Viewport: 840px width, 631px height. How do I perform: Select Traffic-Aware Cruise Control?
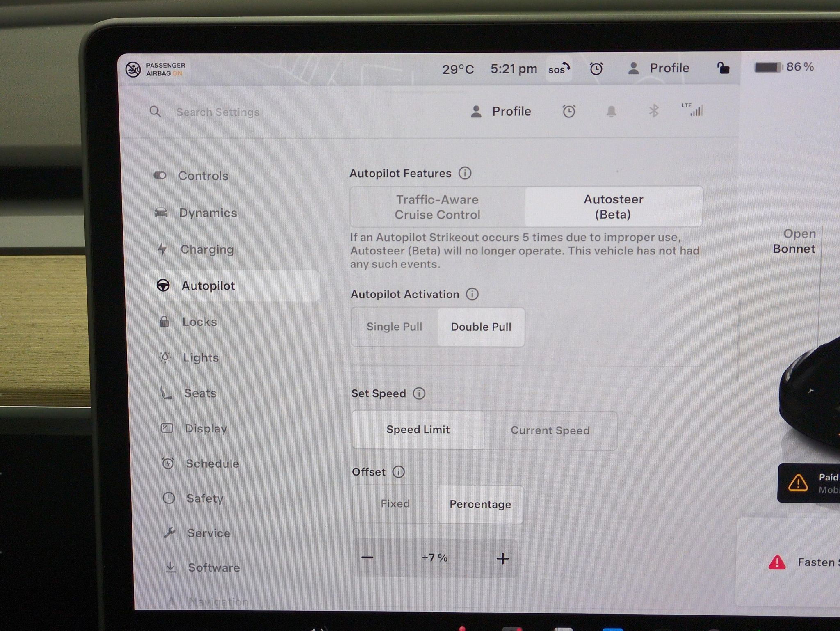(438, 207)
